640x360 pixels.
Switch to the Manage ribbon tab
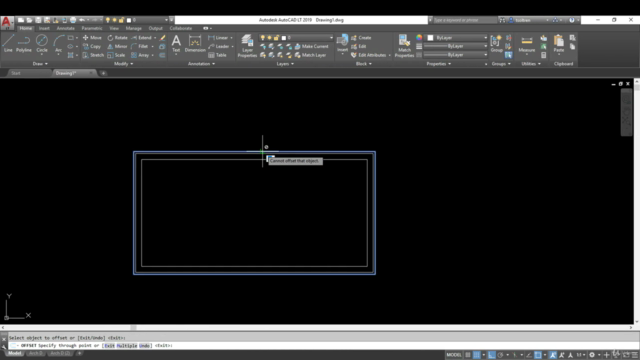[x=133, y=28]
